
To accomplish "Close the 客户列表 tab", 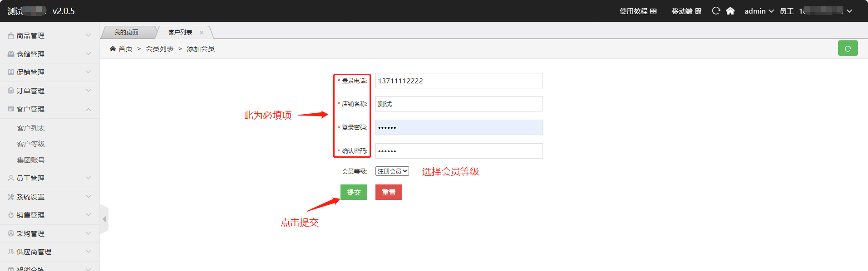I will (x=202, y=33).
